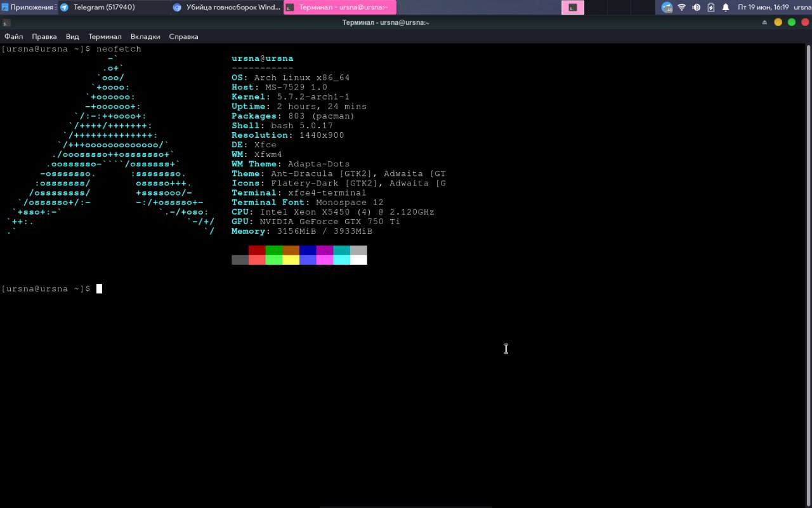Click the Memory: 3156MiB / 3933MiB line
This screenshot has width=812, height=508.
[x=302, y=231]
